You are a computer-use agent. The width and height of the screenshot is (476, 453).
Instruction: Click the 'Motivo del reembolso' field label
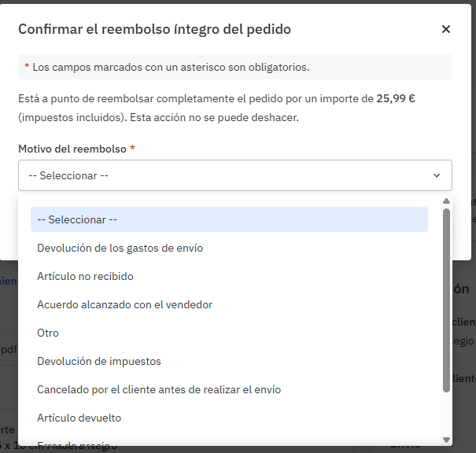point(72,149)
